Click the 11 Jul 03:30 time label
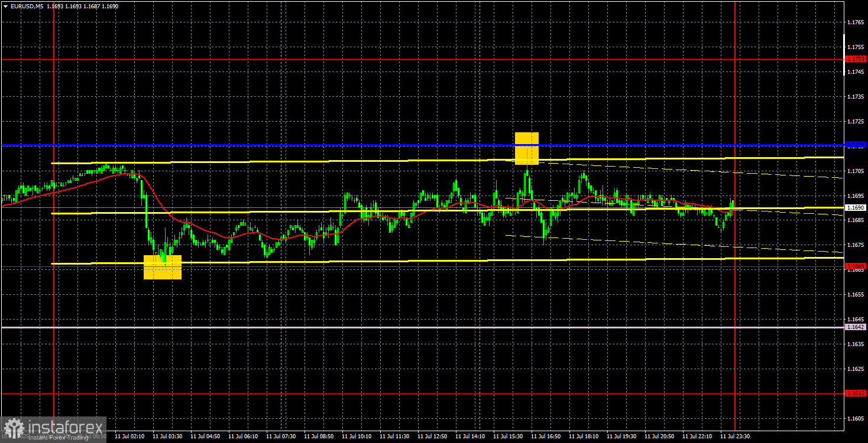Image resolution: width=868 pixels, height=443 pixels. (x=167, y=436)
